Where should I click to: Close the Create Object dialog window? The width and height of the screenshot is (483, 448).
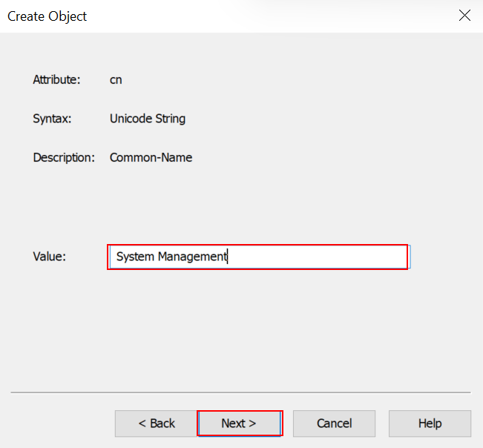(x=464, y=16)
